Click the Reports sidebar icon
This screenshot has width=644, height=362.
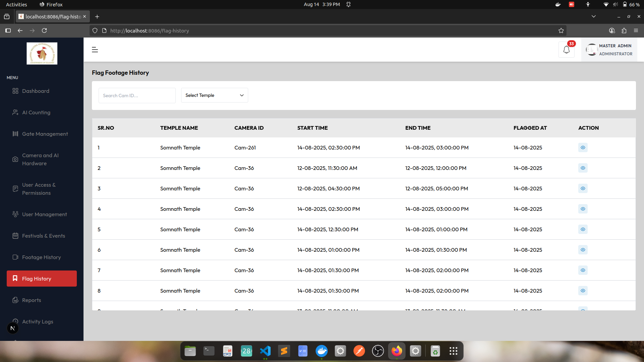pos(15,300)
